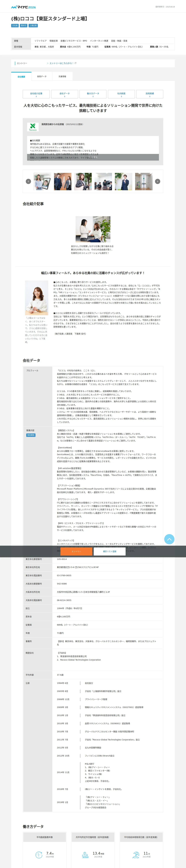This screenshot has width=186, height=868.
Task: Expand the 採用担当者からの伝言板 message
Action: click(93, 157)
